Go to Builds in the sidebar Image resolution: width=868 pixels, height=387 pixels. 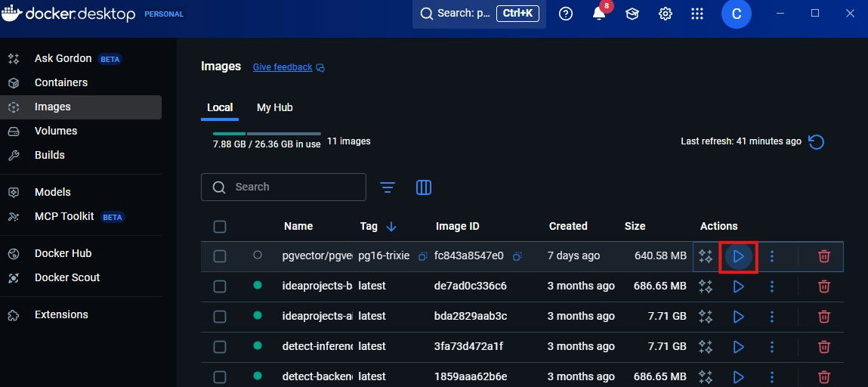click(x=81, y=156)
